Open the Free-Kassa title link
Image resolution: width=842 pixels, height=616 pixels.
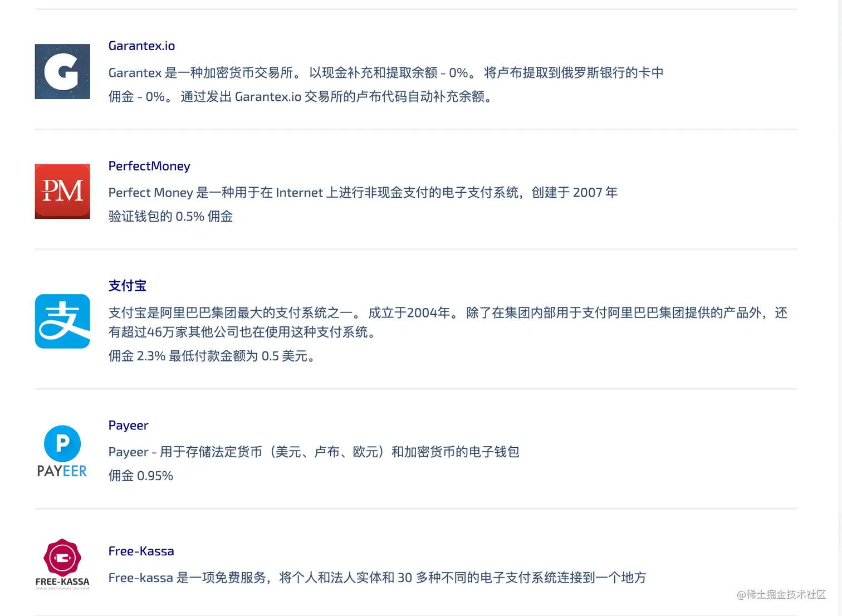(x=141, y=551)
